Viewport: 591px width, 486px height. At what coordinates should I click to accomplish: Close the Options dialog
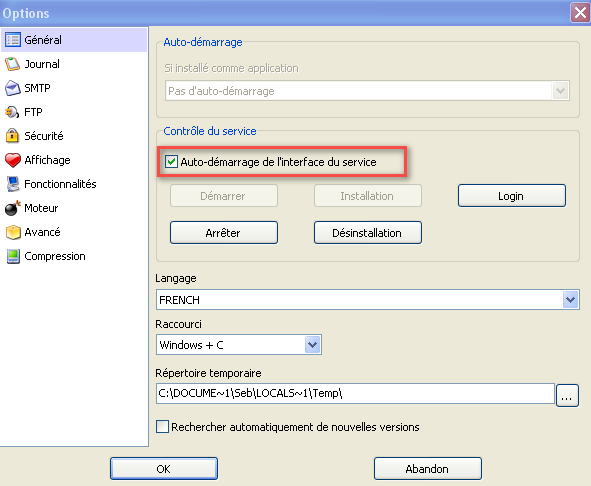(x=580, y=12)
